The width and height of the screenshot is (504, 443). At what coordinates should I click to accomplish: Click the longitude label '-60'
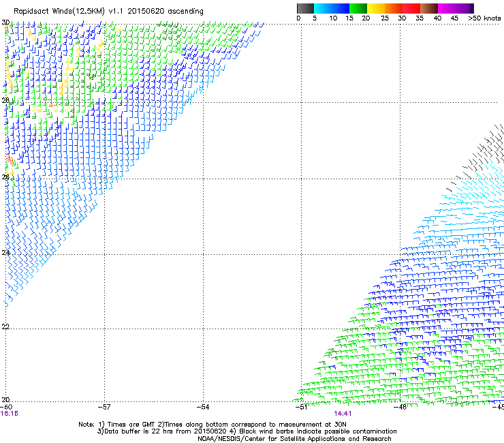click(x=6, y=407)
